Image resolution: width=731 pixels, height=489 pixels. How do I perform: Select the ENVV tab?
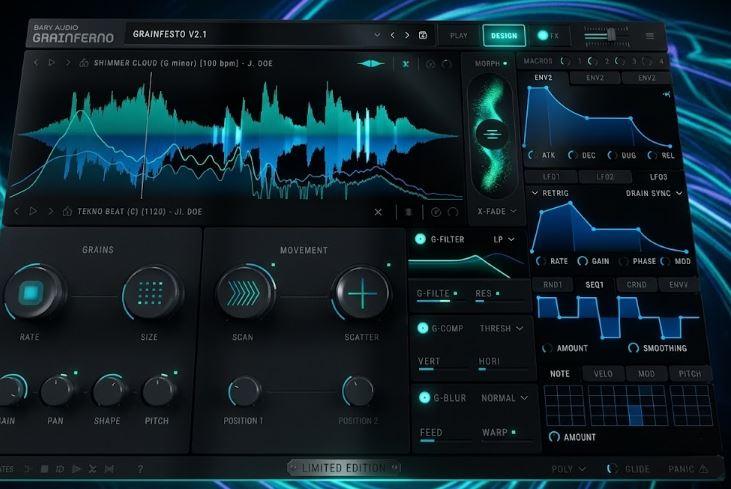click(678, 284)
